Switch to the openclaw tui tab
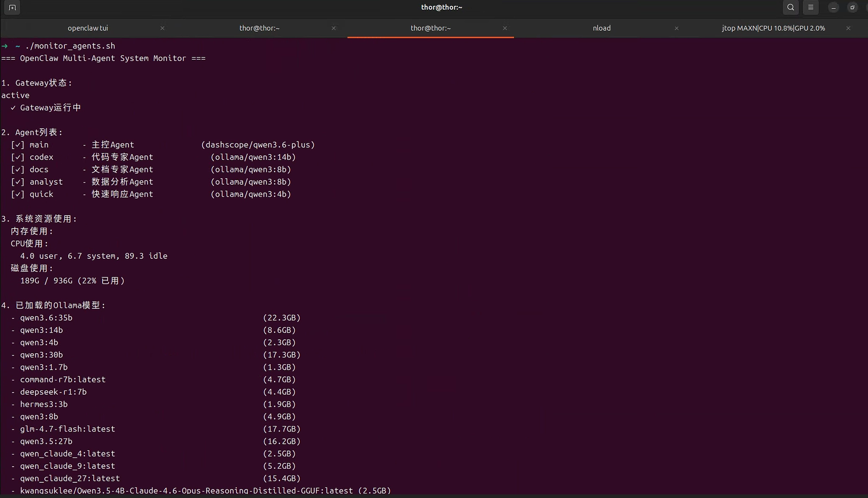The image size is (868, 498). coord(88,28)
